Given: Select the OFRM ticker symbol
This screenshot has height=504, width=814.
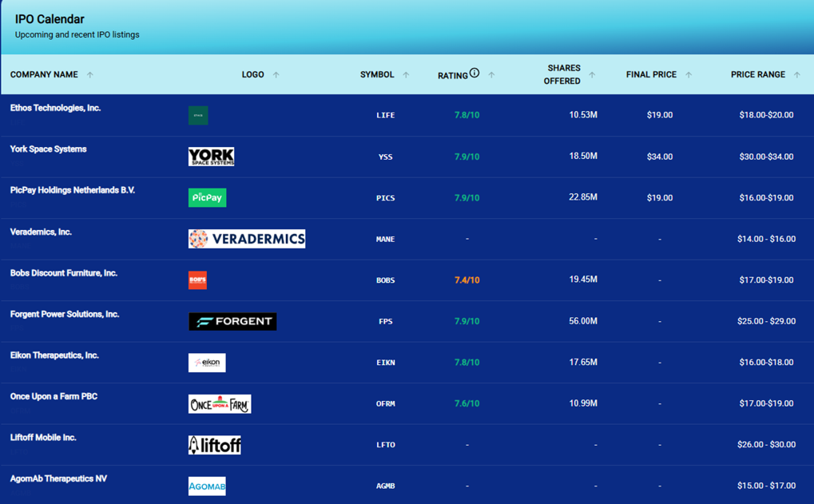Looking at the screenshot, I should coord(386,404).
